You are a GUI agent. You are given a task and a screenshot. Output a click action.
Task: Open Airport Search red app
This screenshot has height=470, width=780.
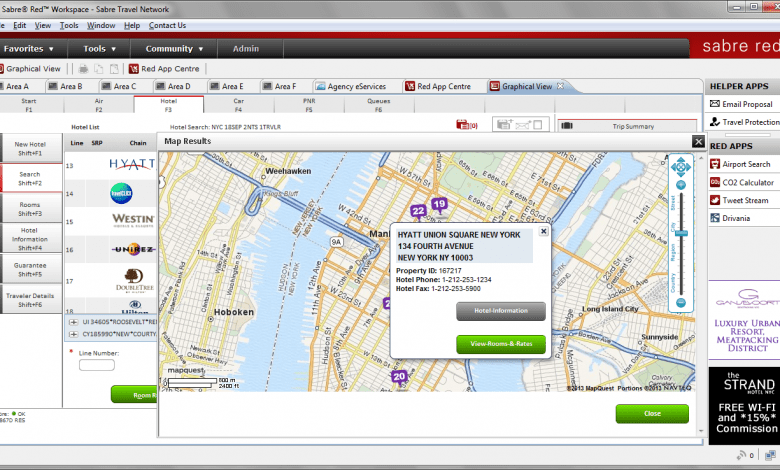(x=741, y=164)
